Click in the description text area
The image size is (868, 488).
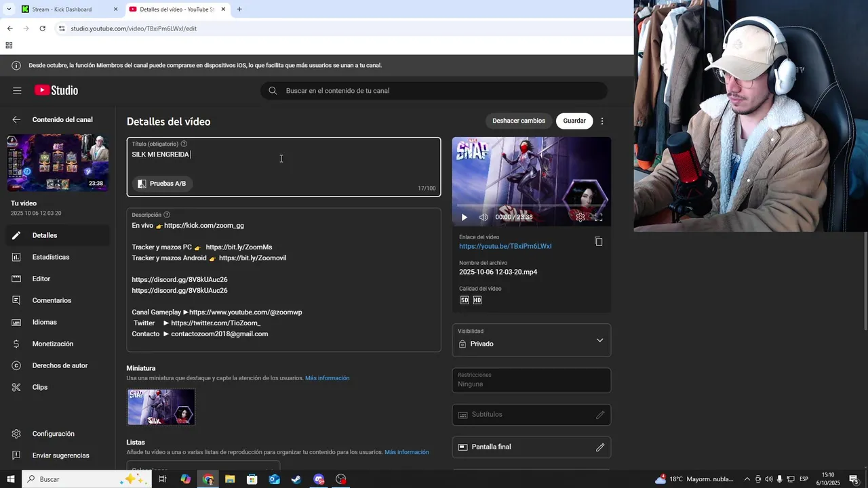(x=283, y=279)
